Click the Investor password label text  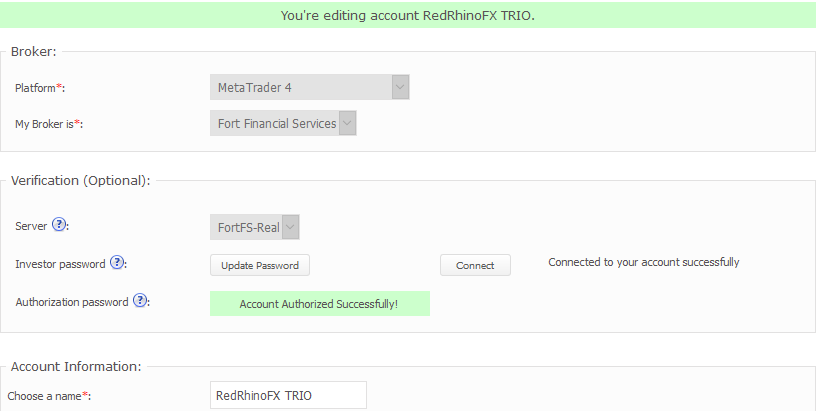coord(61,264)
